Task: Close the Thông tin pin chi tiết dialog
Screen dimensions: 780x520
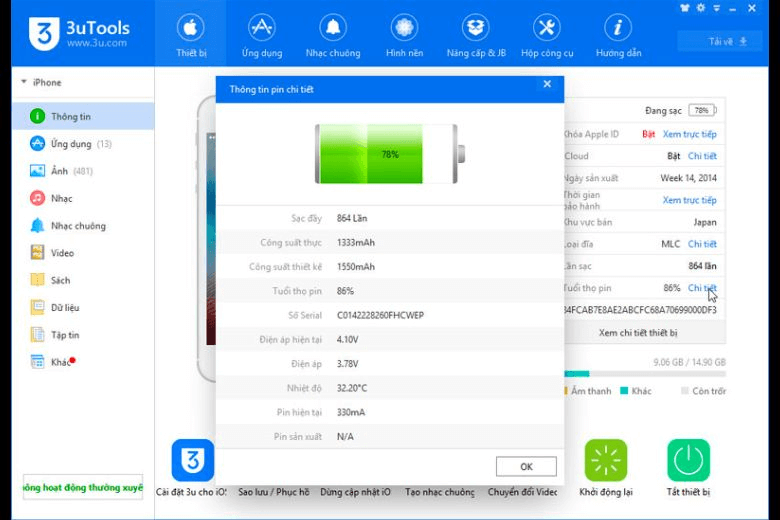Action: (547, 84)
